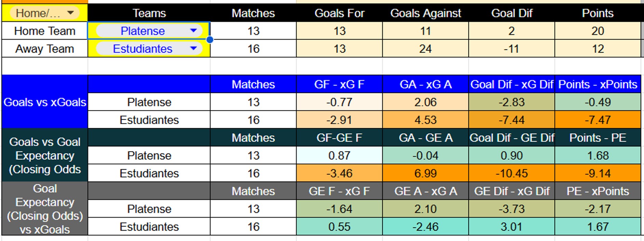Click the Goals vs Goal Expectancy section label
Image resolution: width=644 pixels, height=241 pixels.
(44, 156)
